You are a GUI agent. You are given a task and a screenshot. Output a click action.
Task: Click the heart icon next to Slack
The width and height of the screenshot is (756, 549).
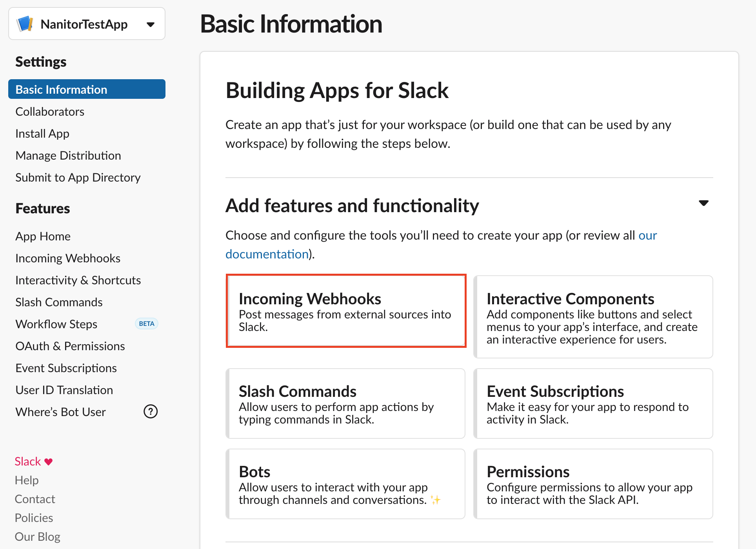pyautogui.click(x=49, y=462)
